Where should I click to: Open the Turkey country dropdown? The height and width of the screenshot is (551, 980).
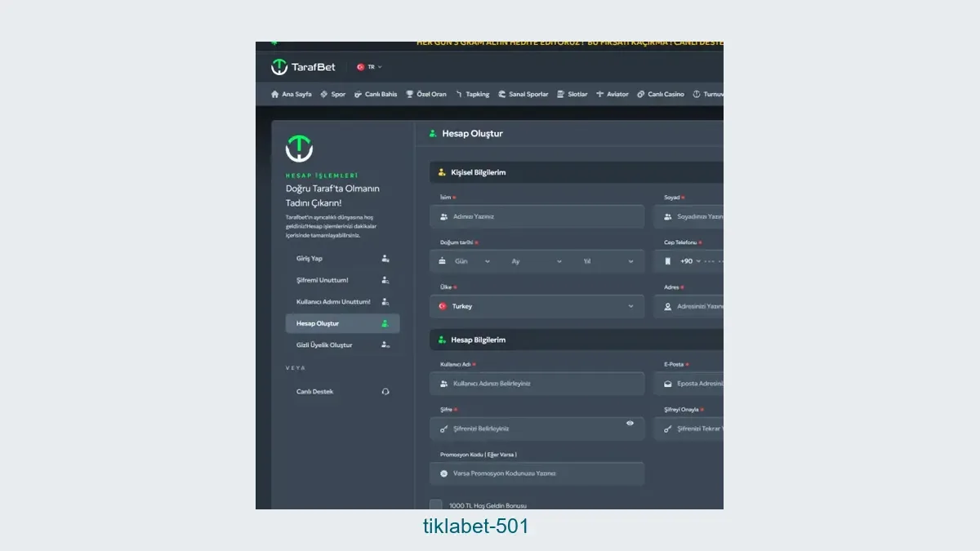click(x=537, y=306)
